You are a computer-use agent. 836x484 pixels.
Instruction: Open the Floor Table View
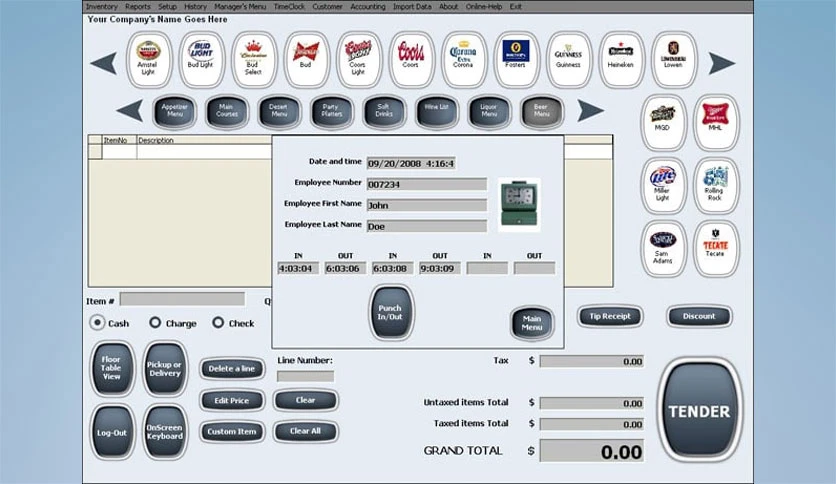coord(112,368)
